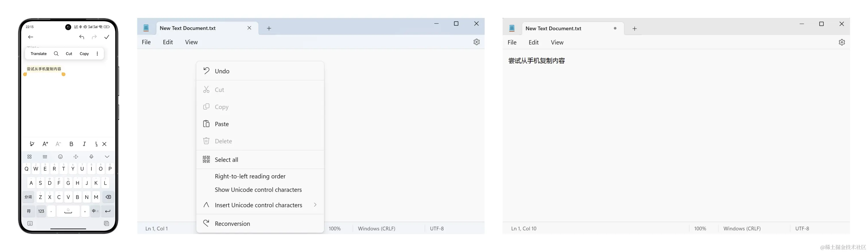868x252 pixels.
Task: Close the tab in the middle Notepad window
Action: [249, 28]
